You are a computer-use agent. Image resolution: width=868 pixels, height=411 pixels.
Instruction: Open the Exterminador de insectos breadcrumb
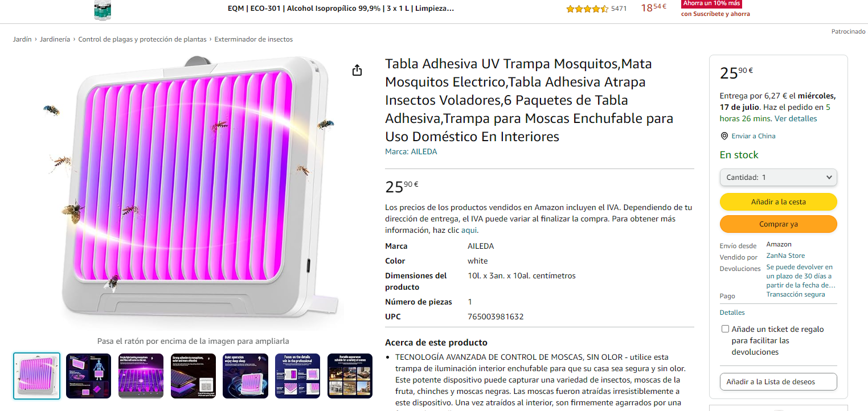tap(253, 39)
